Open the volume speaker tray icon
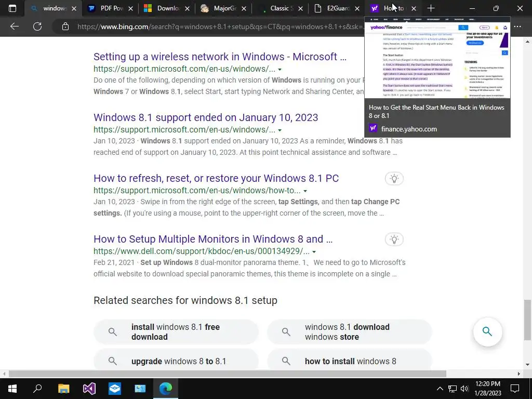This screenshot has width=532, height=399. [464, 389]
